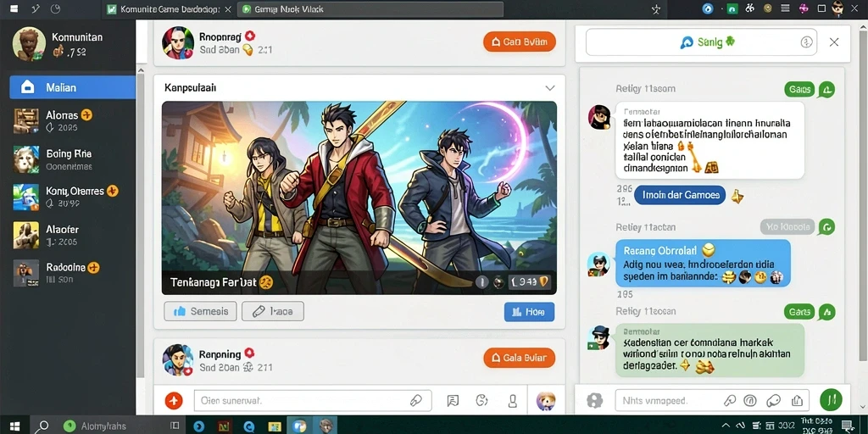Toggle the green Garis badge on third reply

pyautogui.click(x=799, y=312)
